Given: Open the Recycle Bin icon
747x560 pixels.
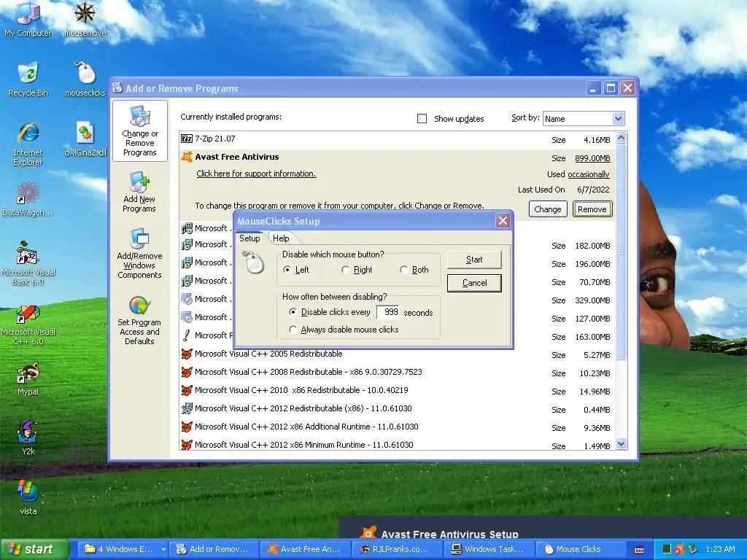Looking at the screenshot, I should click(28, 79).
